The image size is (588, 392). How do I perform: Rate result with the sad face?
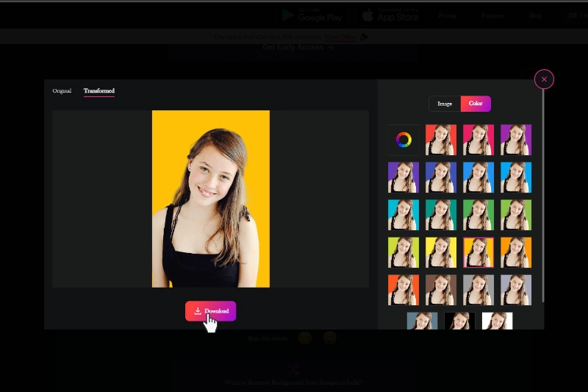(305, 338)
